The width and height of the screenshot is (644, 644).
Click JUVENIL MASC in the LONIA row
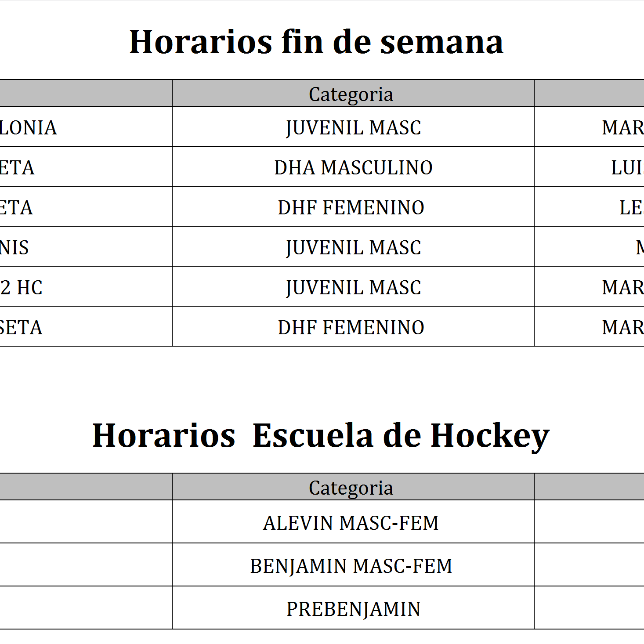pos(353,127)
